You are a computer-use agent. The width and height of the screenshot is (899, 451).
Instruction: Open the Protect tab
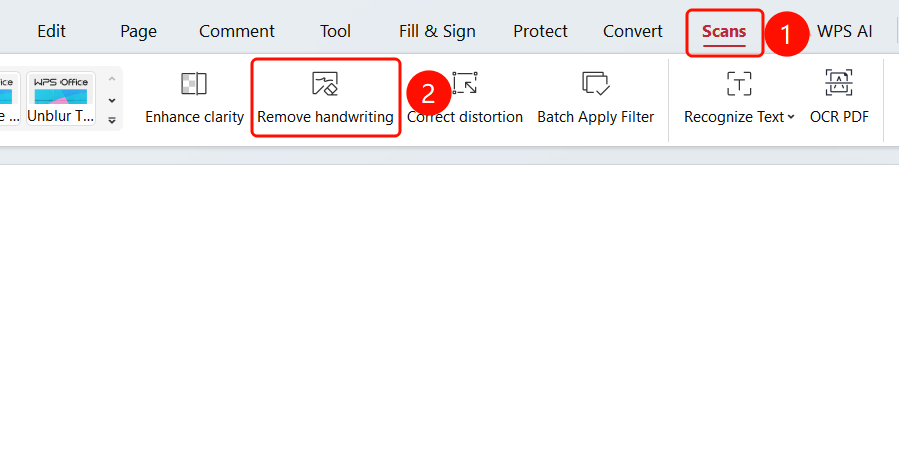[x=540, y=31]
